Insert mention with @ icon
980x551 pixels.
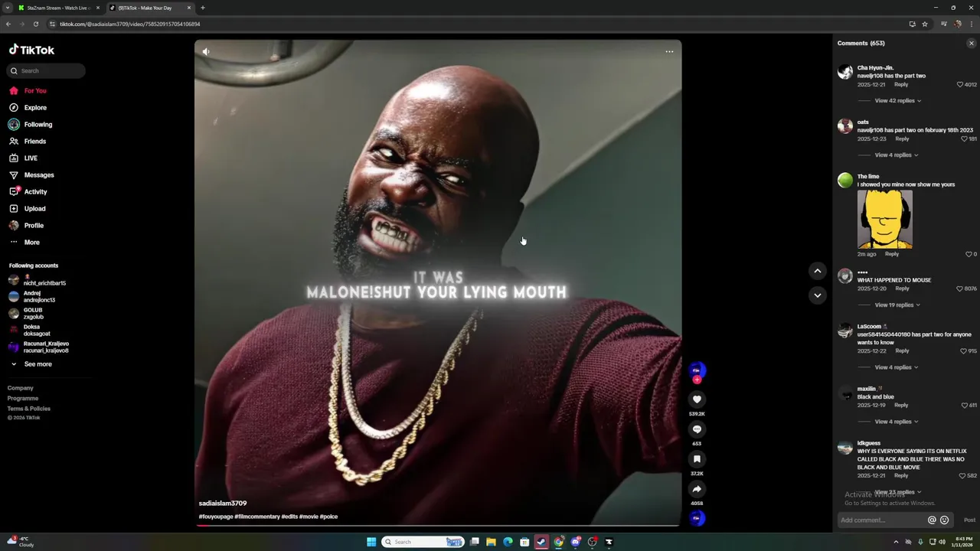click(x=932, y=520)
